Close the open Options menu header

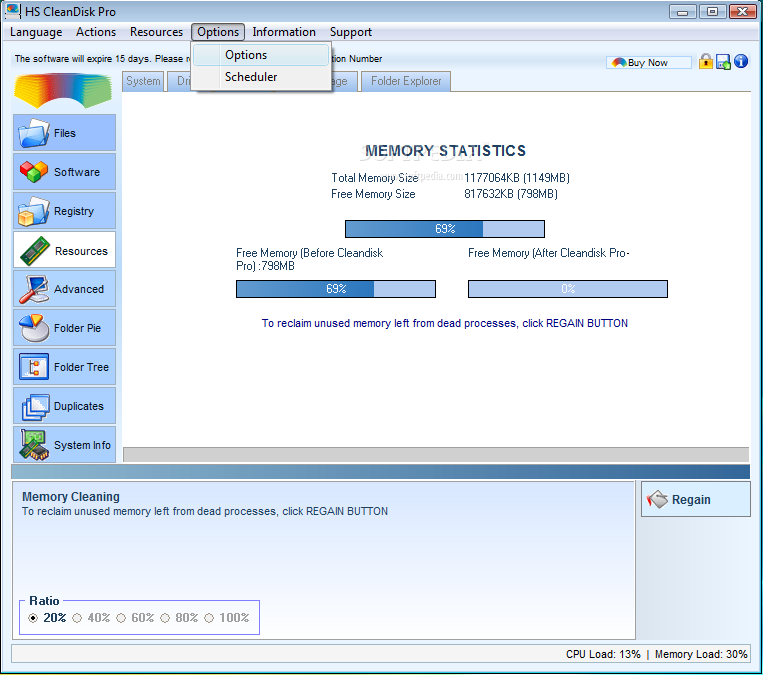218,32
